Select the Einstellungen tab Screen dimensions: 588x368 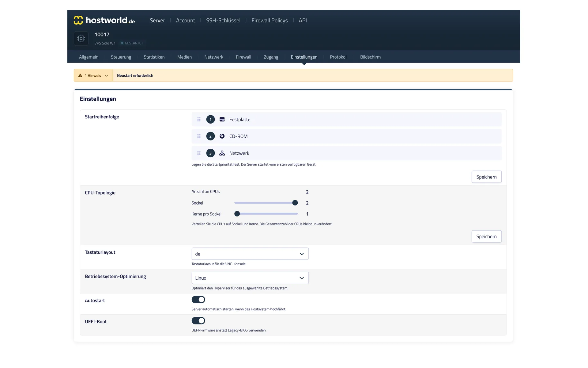pos(304,57)
